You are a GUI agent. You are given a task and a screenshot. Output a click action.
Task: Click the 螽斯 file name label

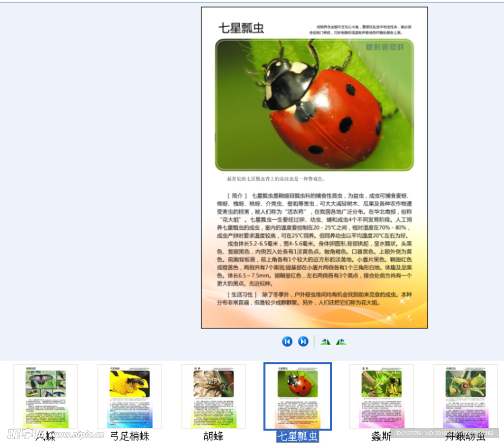381,436
